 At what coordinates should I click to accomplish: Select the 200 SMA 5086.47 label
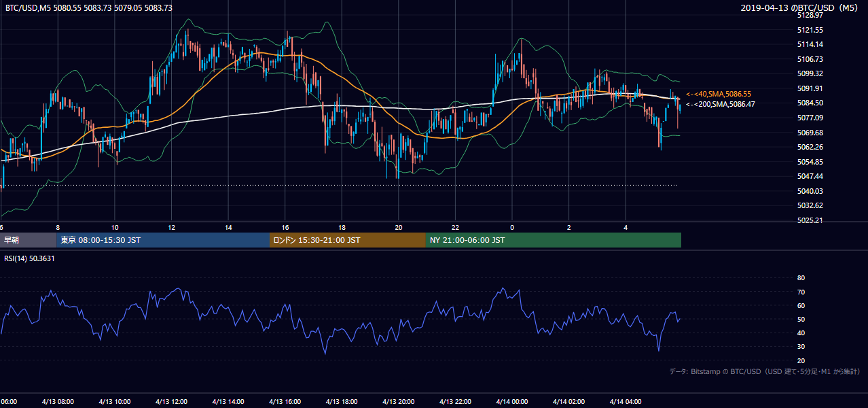[721, 105]
